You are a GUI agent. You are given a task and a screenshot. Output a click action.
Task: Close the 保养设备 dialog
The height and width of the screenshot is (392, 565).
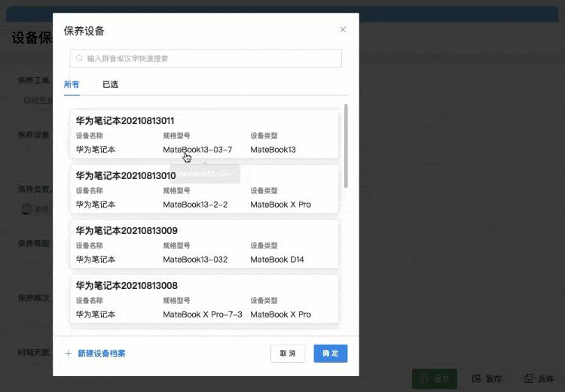[x=343, y=29]
